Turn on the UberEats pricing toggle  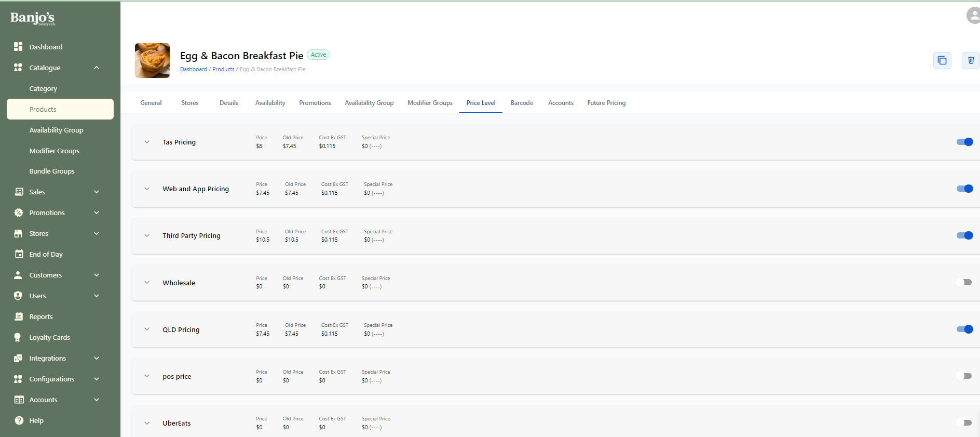click(x=964, y=423)
